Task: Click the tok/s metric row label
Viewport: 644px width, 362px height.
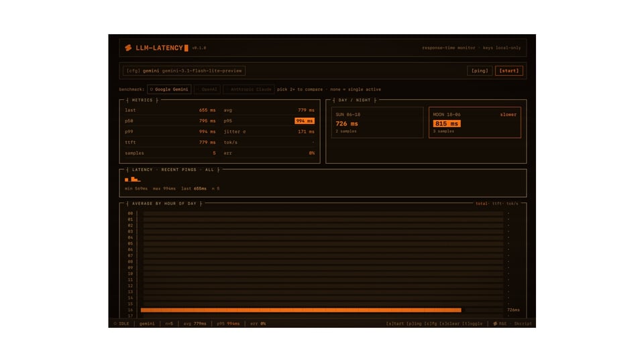Action: click(x=230, y=142)
